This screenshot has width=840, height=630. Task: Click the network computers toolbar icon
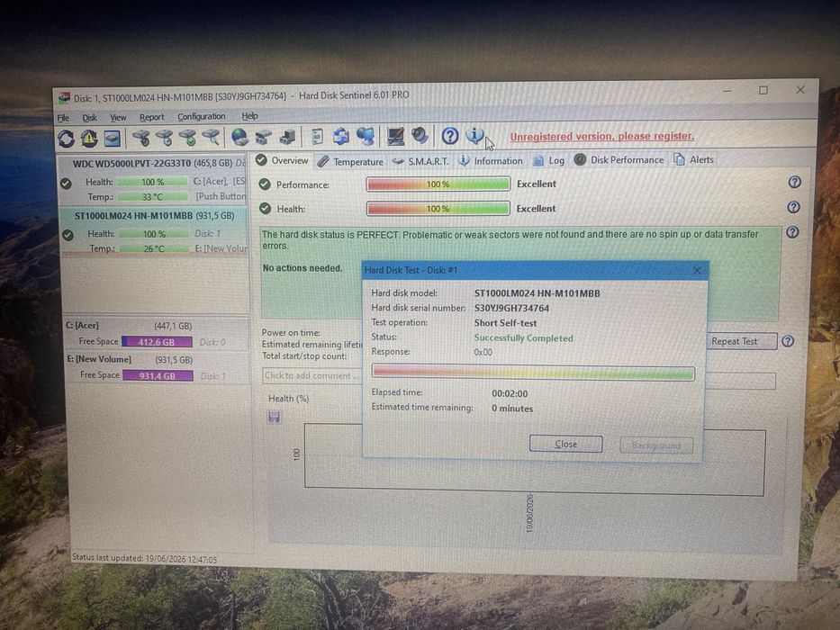[x=366, y=137]
